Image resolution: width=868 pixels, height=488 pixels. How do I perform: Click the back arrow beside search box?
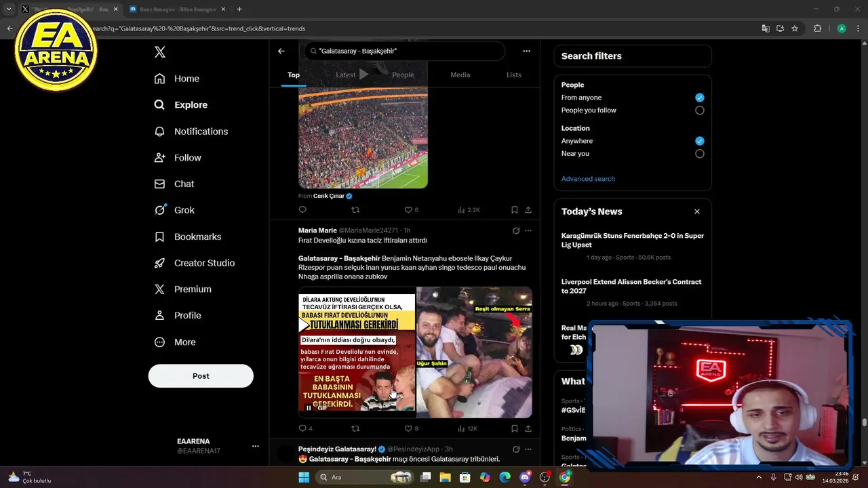click(x=281, y=51)
